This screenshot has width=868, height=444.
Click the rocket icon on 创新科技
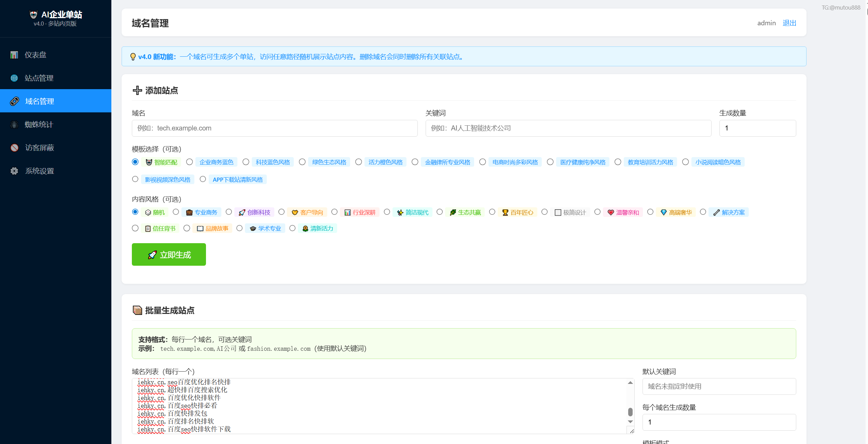click(x=242, y=212)
